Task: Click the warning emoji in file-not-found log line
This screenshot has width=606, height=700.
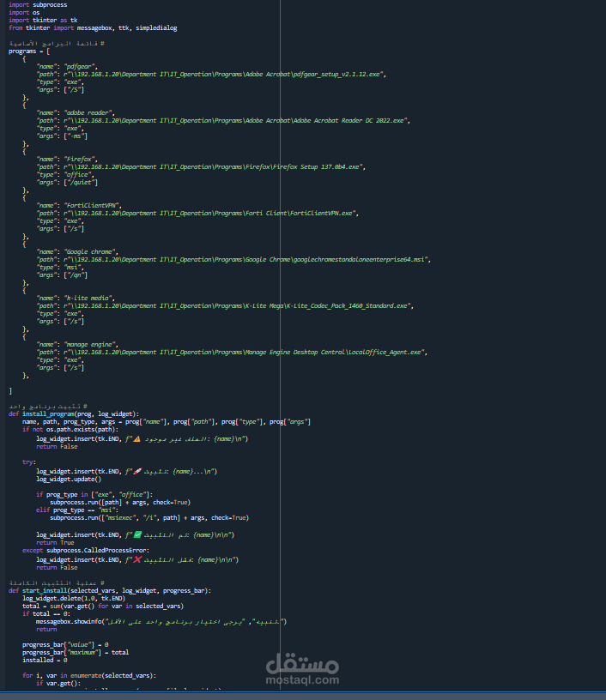Action: point(137,439)
